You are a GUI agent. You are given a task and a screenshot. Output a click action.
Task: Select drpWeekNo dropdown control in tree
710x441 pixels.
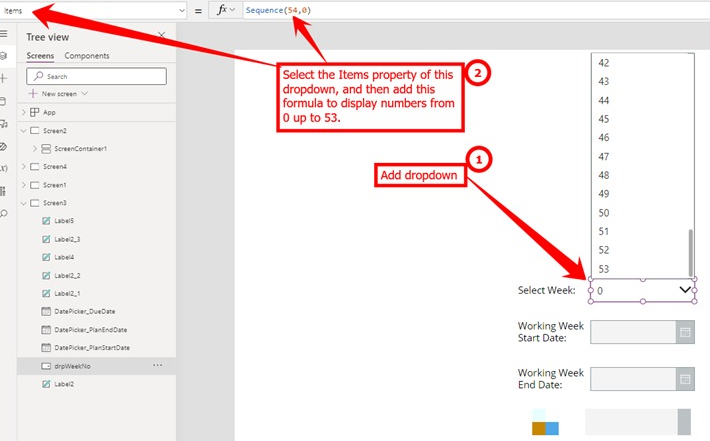72,366
